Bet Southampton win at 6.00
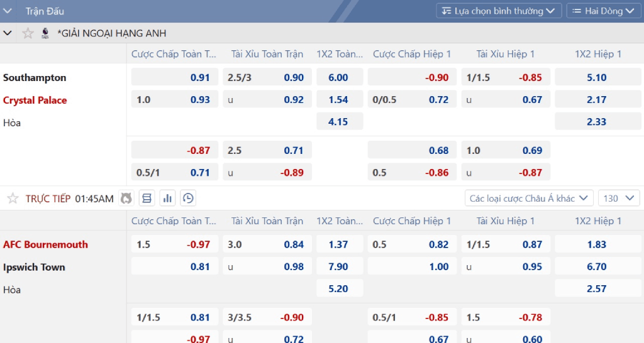The image size is (644, 343). [x=340, y=77]
